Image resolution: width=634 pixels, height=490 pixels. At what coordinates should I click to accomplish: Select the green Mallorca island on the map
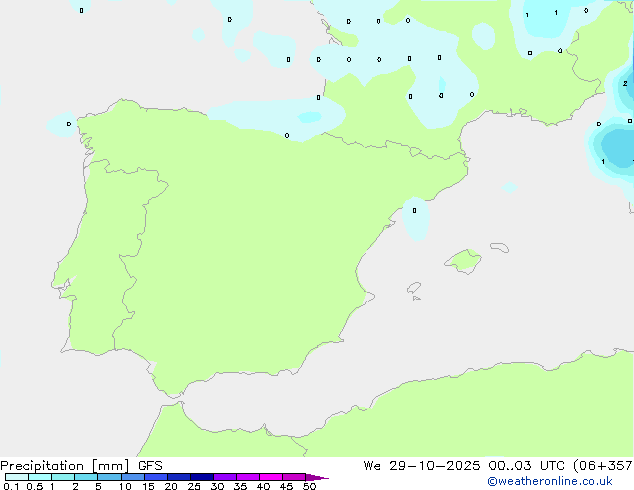[463, 261]
